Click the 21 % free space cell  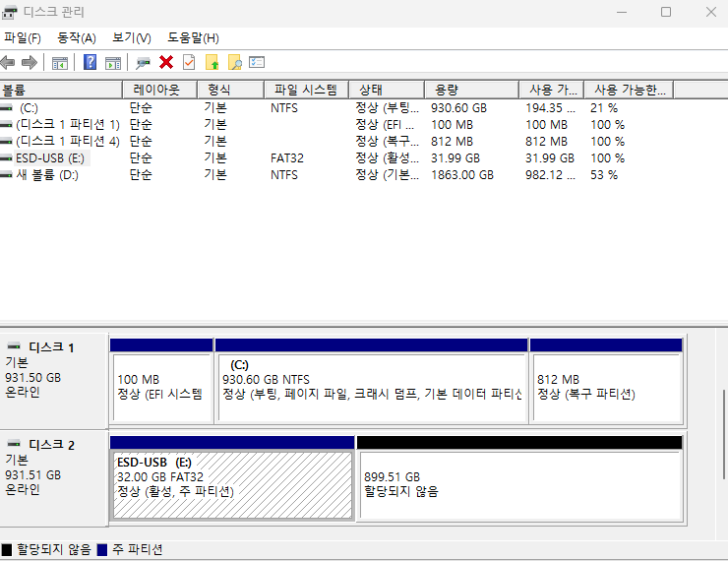604,108
